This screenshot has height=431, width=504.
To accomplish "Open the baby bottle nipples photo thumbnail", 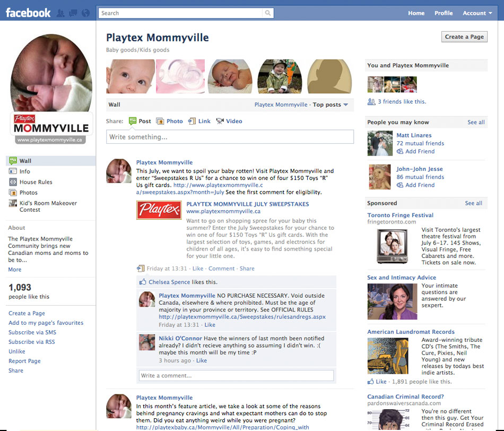I will (180, 76).
